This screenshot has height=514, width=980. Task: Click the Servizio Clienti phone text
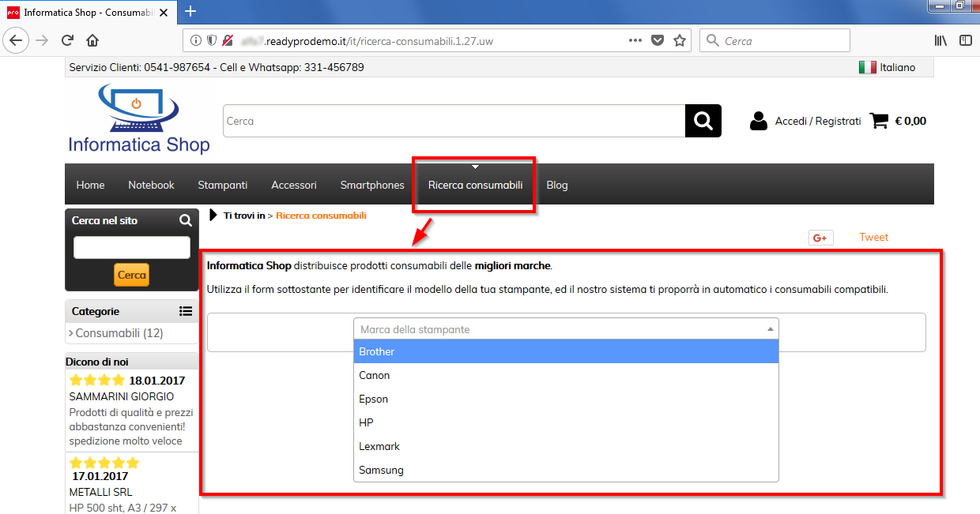tap(217, 68)
